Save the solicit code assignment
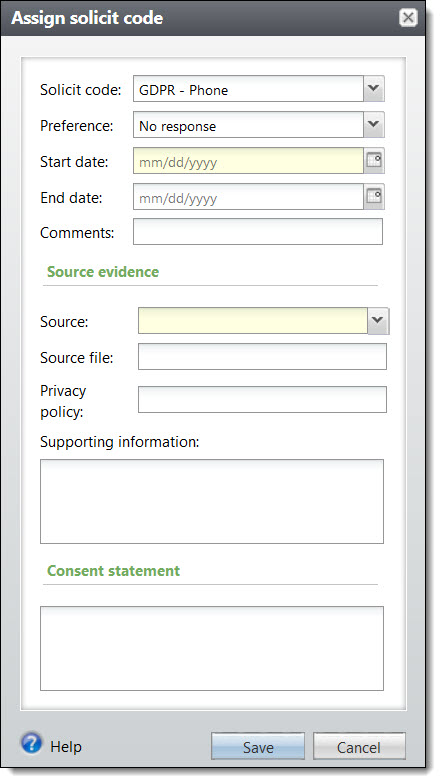This screenshot has width=441, height=783. click(258, 747)
